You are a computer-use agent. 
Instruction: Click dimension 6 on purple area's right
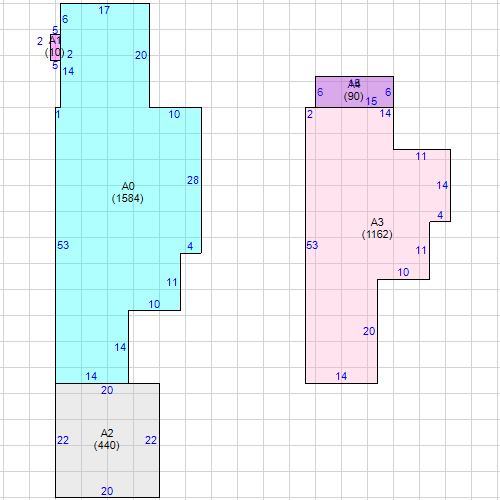[388, 92]
